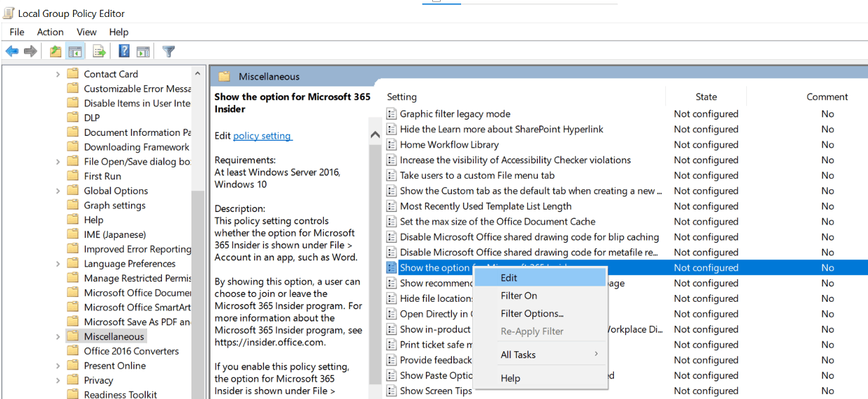Image resolution: width=868 pixels, height=399 pixels.
Task: Select the Downloading Framework folder
Action: tap(137, 147)
